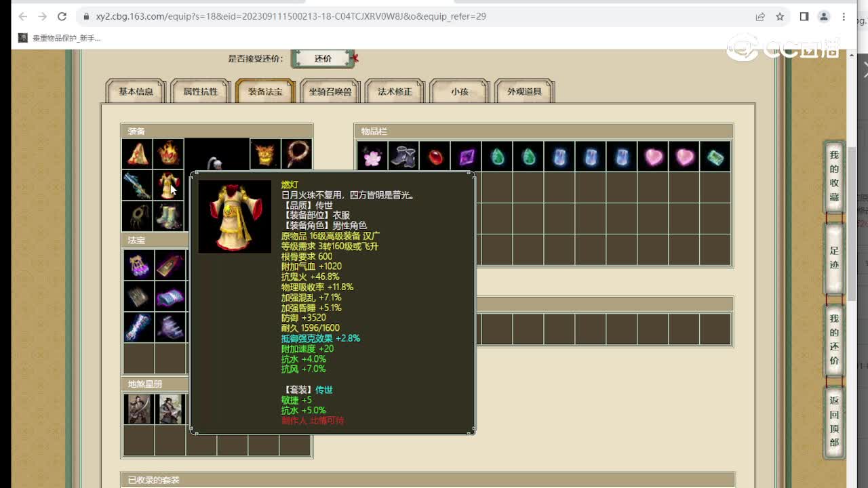Click the 耐久 1596/1600 line
Viewport: 868px width, 488px height.
pos(311,327)
